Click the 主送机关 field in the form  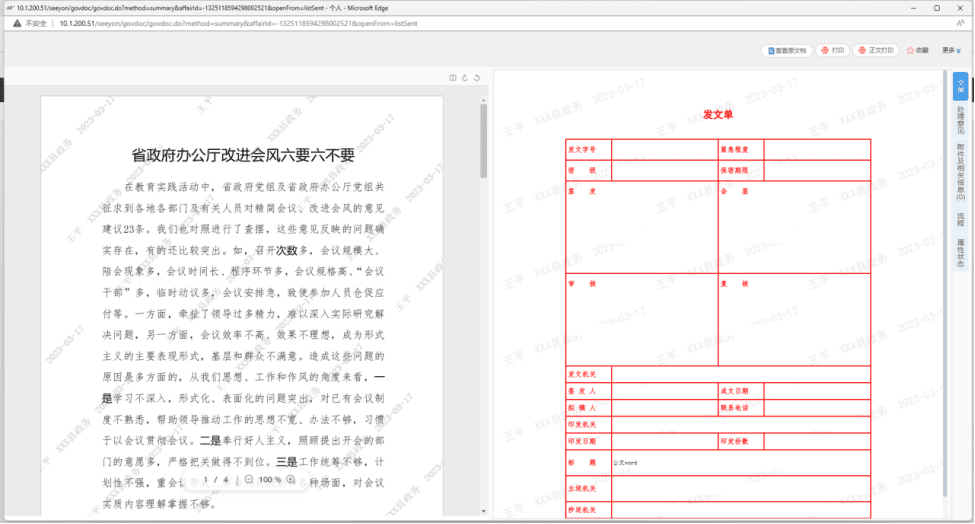[x=741, y=489]
